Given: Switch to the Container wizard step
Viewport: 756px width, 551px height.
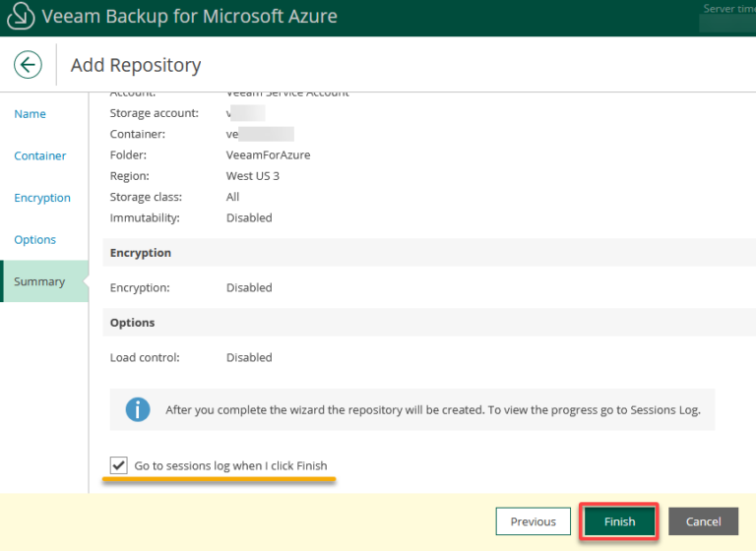Looking at the screenshot, I should pos(40,155).
